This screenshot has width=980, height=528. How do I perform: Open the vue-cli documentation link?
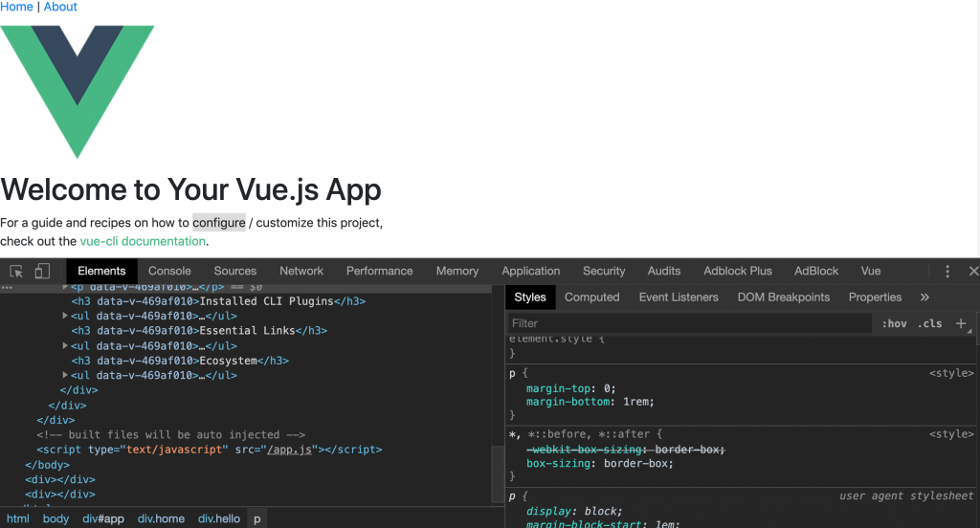coord(143,241)
